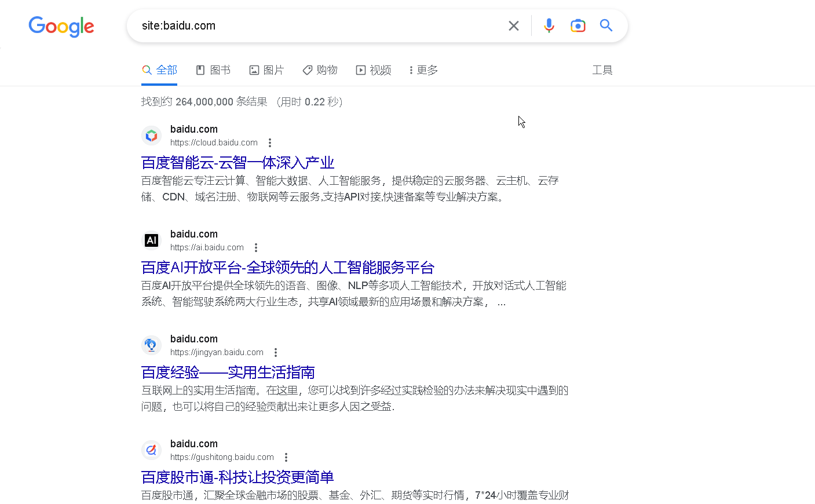This screenshot has height=504, width=815.
Task: Open 百度智能云-云智一体深入产业 result
Action: 238,163
